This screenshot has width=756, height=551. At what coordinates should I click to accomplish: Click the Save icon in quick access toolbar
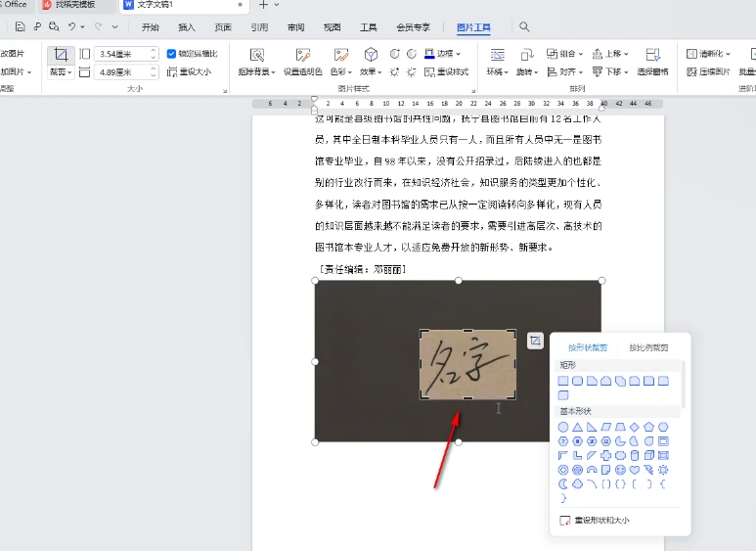click(20, 26)
